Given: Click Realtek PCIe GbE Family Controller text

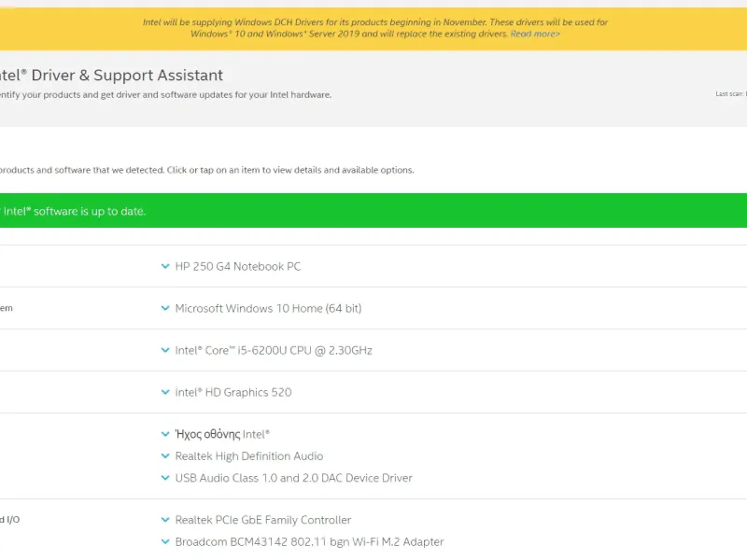Looking at the screenshot, I should pos(263,520).
